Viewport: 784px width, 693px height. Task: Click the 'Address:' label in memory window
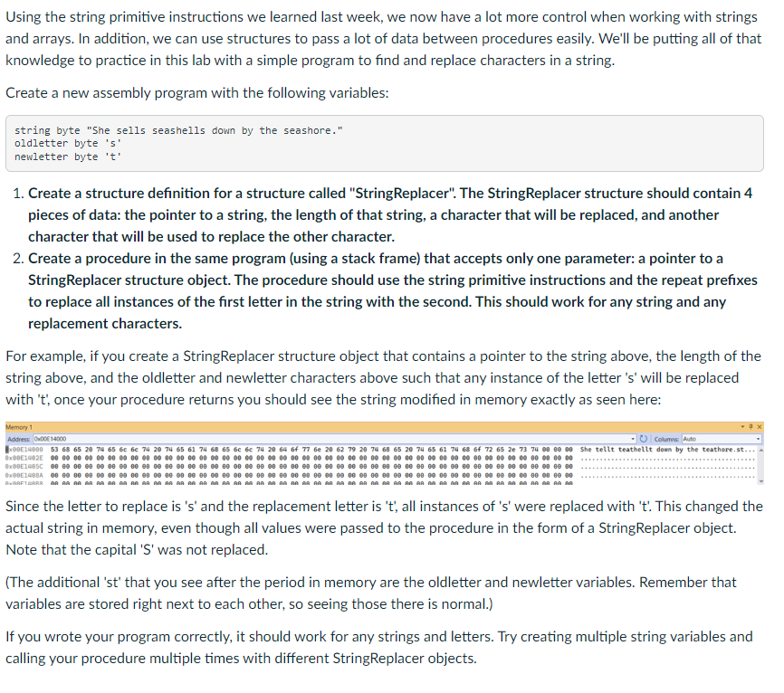pos(19,439)
